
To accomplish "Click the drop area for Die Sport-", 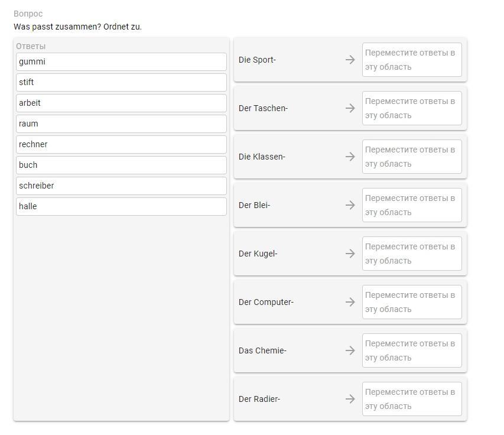I will pyautogui.click(x=412, y=60).
